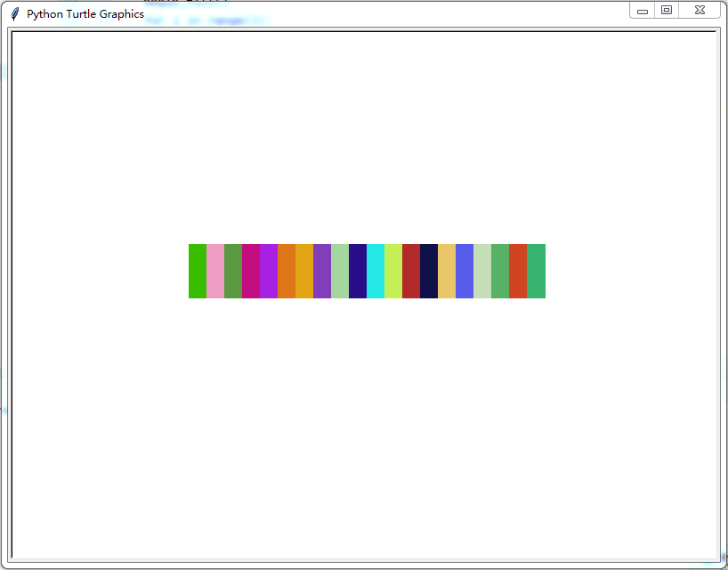Click the sea-green stripe at bar's right end
The image size is (728, 570).
click(x=537, y=272)
